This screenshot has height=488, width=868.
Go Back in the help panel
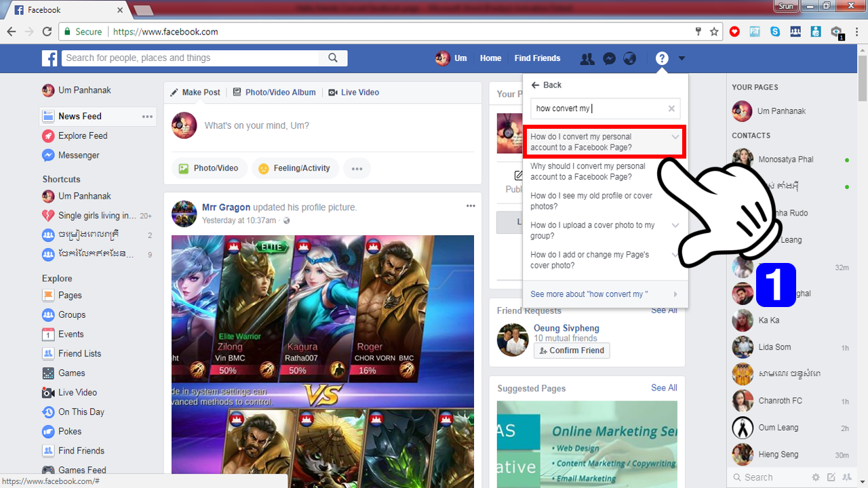pyautogui.click(x=547, y=85)
